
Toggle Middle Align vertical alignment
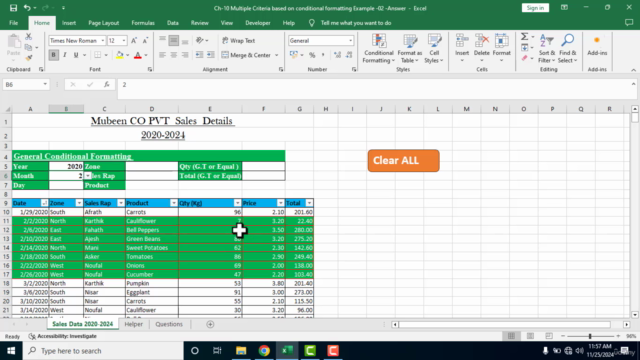pyautogui.click(x=174, y=40)
